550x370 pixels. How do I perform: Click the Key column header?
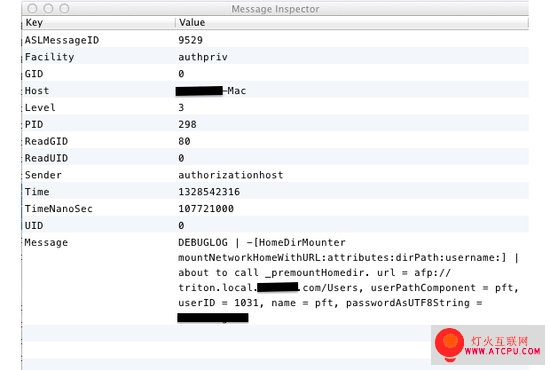tap(98, 22)
